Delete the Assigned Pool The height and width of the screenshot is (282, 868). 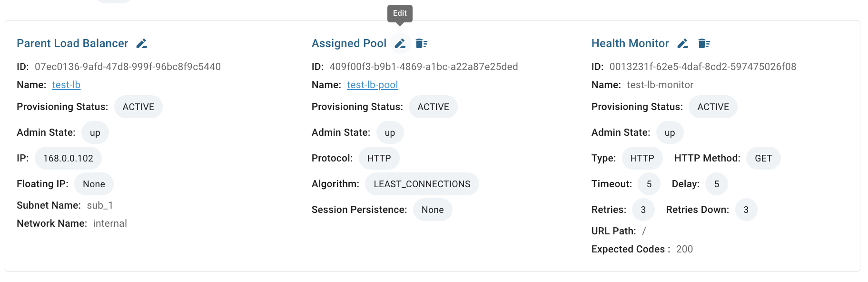click(x=422, y=44)
